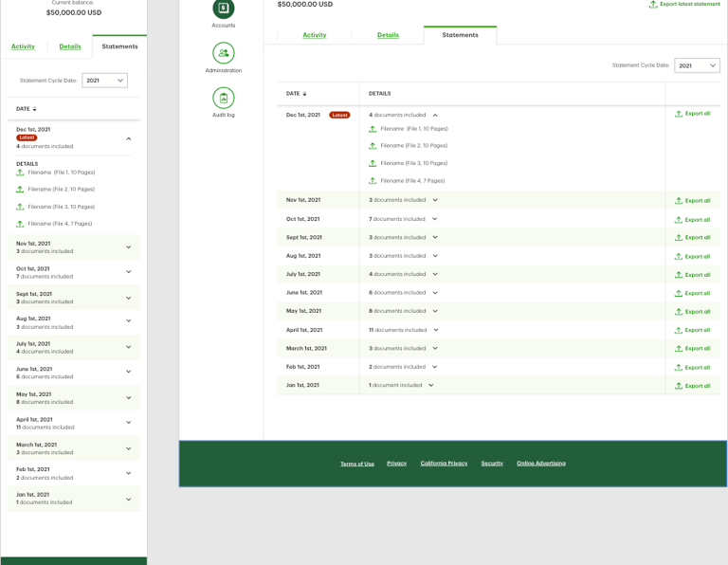Collapse Dec 1st, 2021 in mobile panel
The height and width of the screenshot is (565, 728).
point(129,138)
